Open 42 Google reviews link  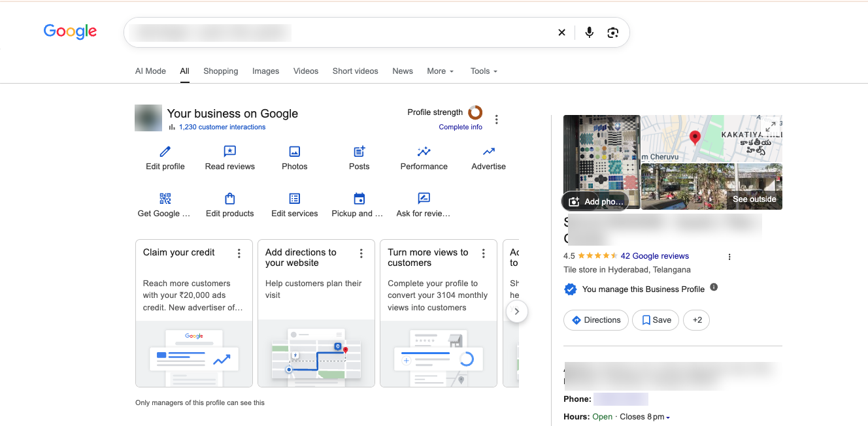point(655,256)
